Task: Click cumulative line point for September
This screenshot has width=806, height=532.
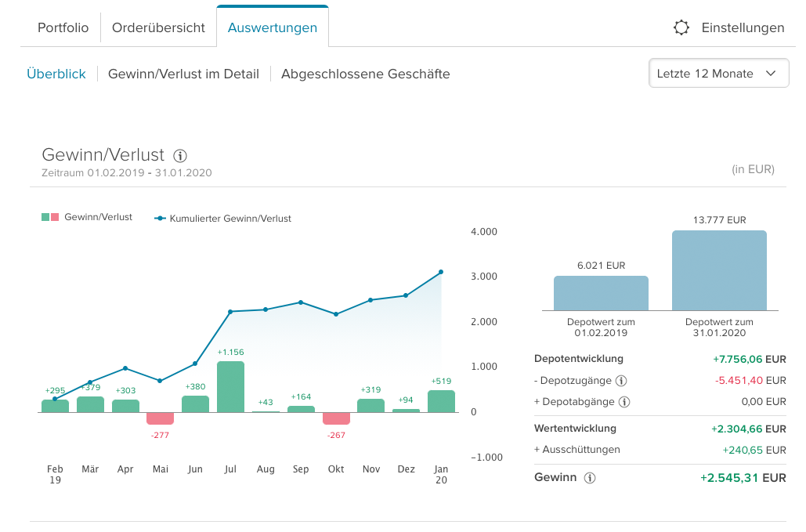Action: pos(301,302)
